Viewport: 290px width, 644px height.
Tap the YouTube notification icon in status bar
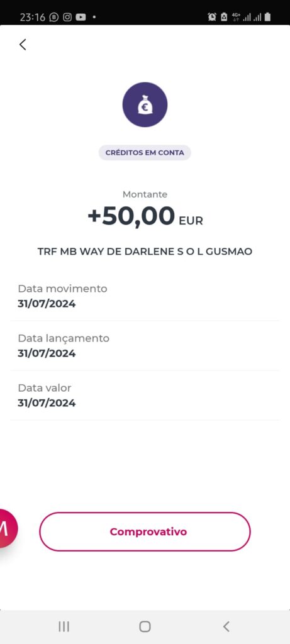coord(81,17)
